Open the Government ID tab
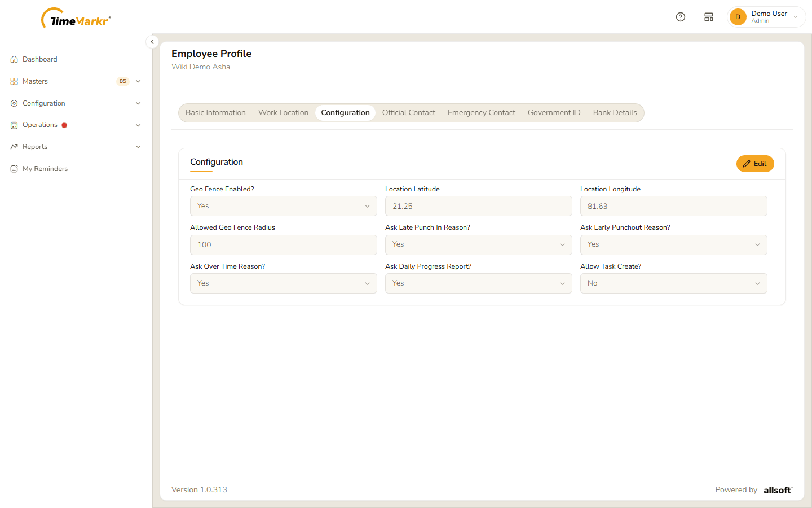This screenshot has width=812, height=508. pos(554,113)
